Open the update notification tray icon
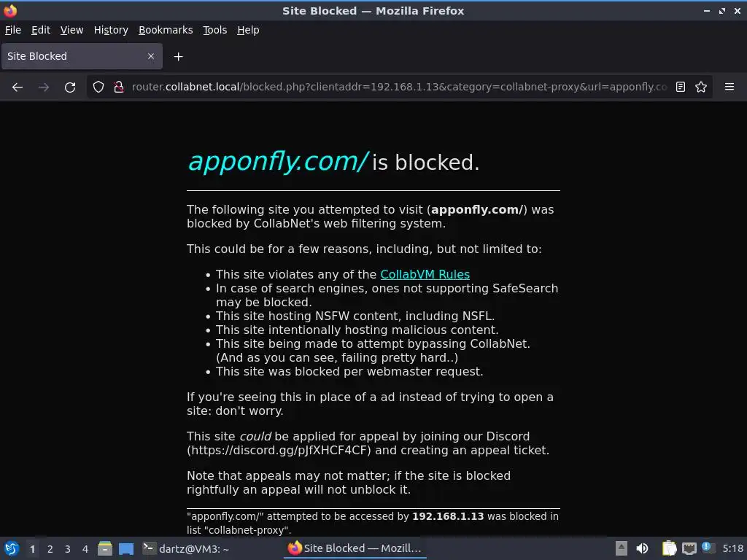 click(708, 548)
